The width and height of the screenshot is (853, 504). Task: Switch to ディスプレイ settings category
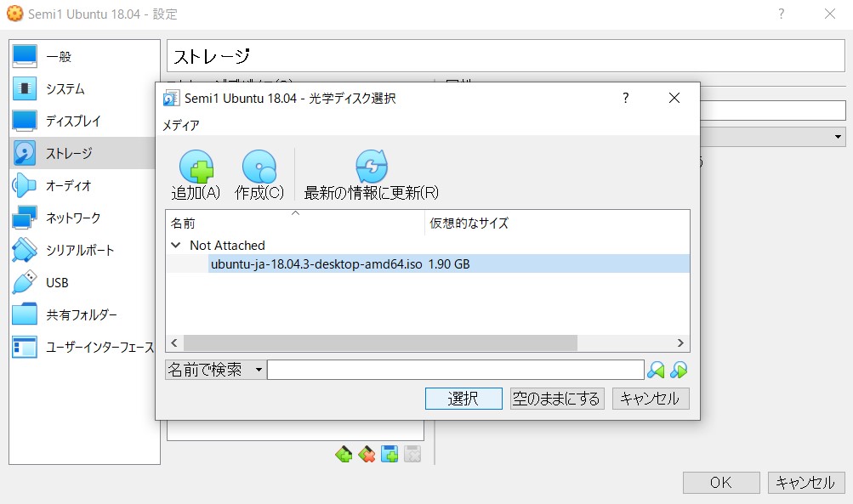pos(85,121)
